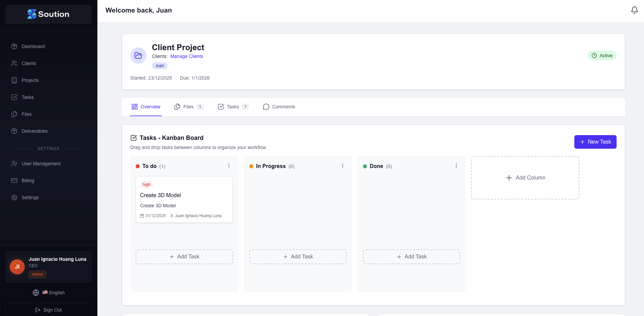Click the Deliverables package icon
Viewport: 644px width, 316px height.
14,131
